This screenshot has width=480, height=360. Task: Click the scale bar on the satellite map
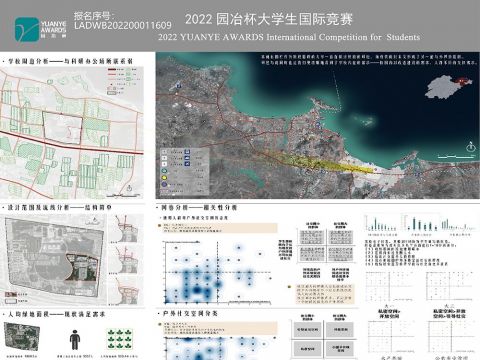456,156
